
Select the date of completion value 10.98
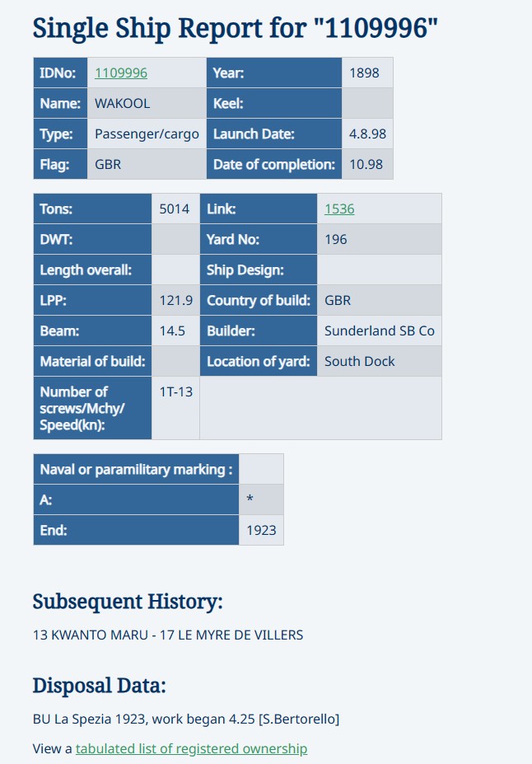coord(366,164)
